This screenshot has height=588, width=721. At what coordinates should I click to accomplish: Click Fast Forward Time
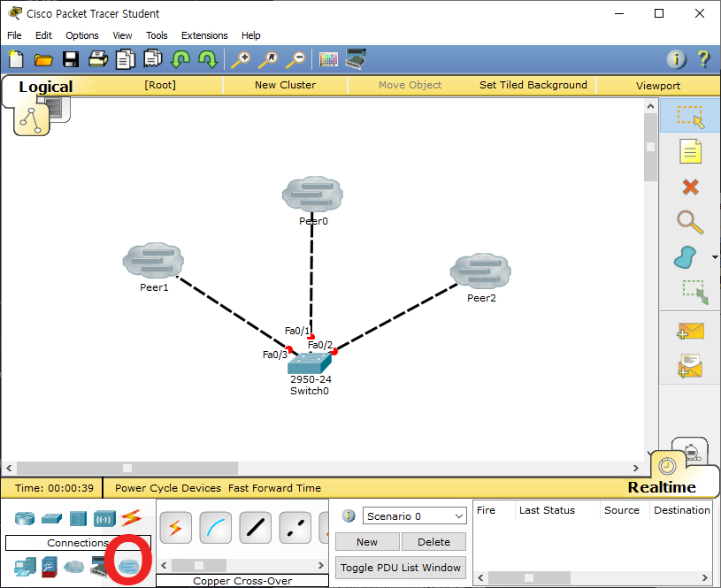coord(274,488)
